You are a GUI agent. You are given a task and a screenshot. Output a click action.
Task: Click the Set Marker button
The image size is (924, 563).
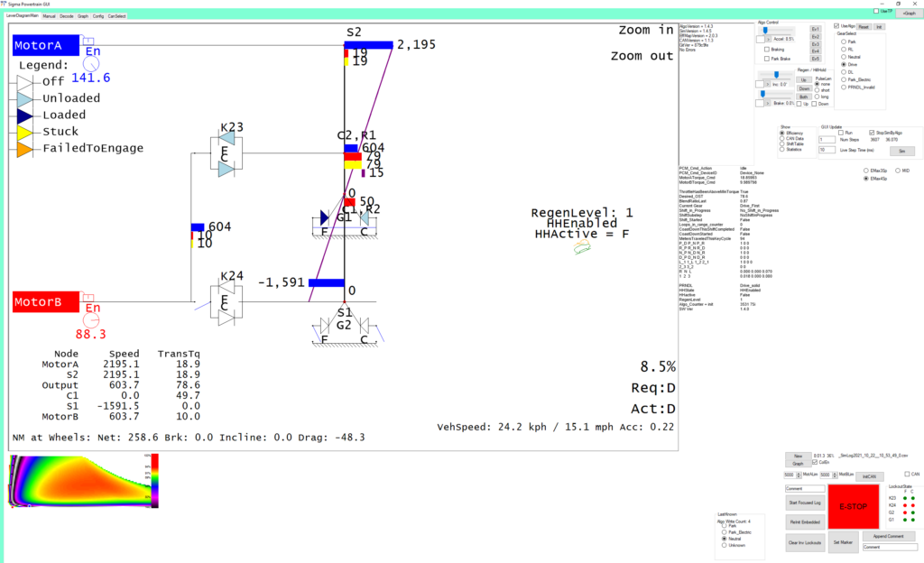(x=843, y=542)
